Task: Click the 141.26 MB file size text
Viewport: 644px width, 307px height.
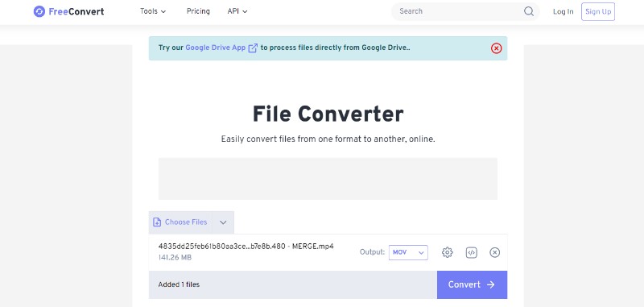Action: 175,258
